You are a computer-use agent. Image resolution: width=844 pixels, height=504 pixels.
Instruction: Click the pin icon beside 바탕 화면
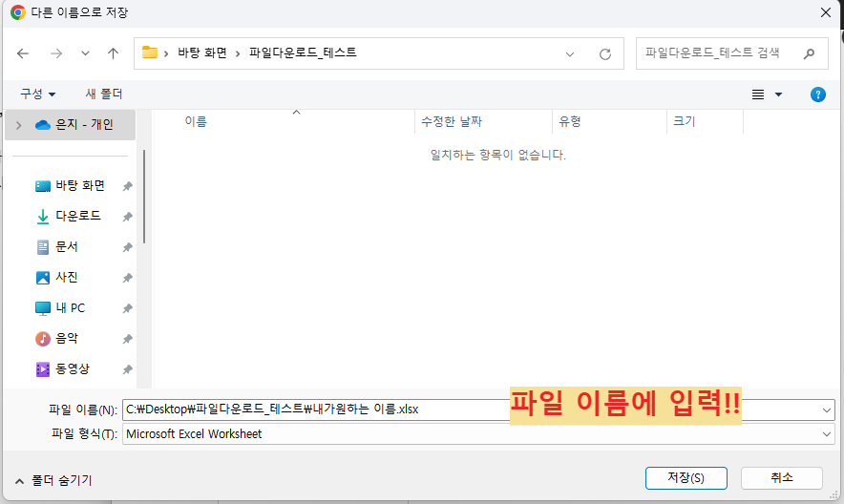pyautogui.click(x=127, y=186)
